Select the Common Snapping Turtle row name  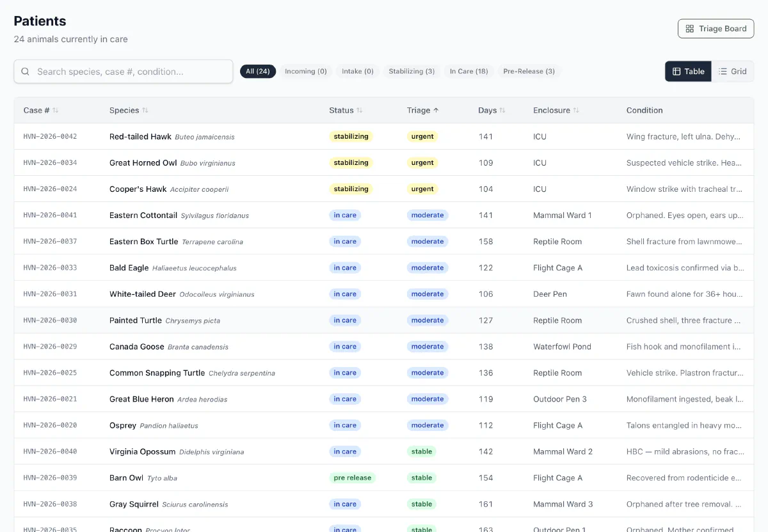(x=157, y=373)
